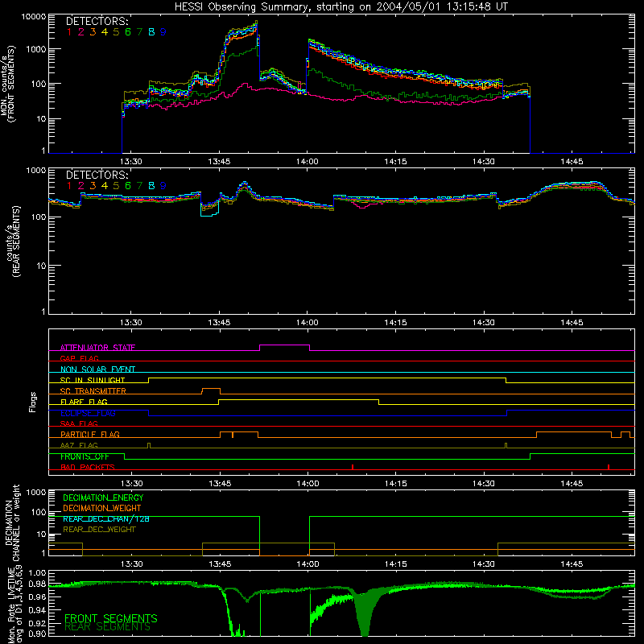Click the 0.90 tick on livetime axis
The width and height of the screenshot is (644, 644).
point(37,634)
